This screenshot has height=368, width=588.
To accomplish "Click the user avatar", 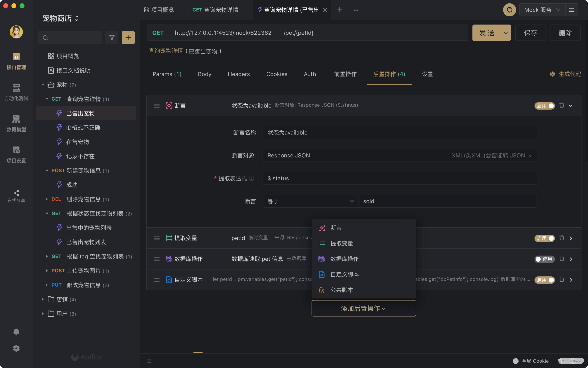I will [16, 32].
